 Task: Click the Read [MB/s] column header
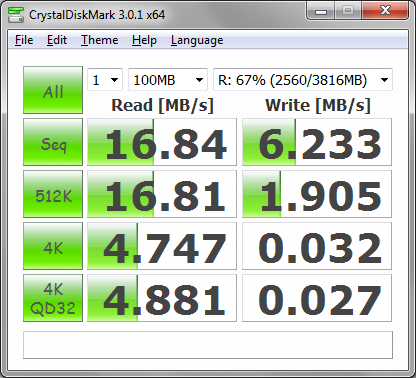(x=162, y=105)
